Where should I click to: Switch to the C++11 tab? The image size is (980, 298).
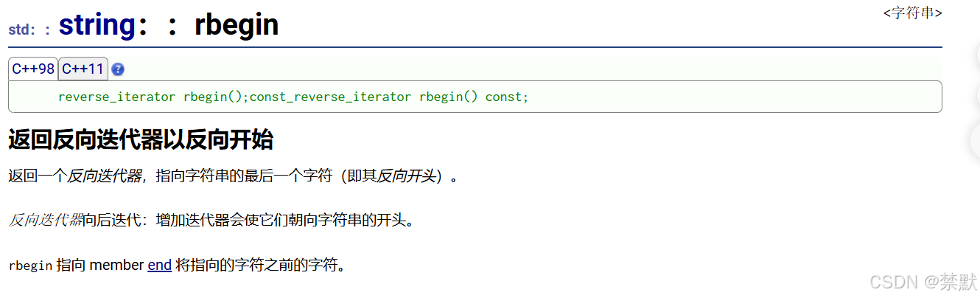[83, 69]
